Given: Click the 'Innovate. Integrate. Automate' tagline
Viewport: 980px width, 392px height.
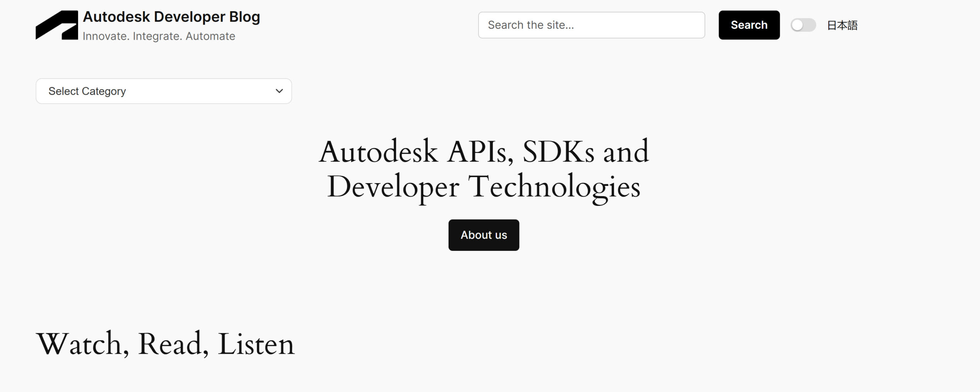Looking at the screenshot, I should pyautogui.click(x=159, y=36).
